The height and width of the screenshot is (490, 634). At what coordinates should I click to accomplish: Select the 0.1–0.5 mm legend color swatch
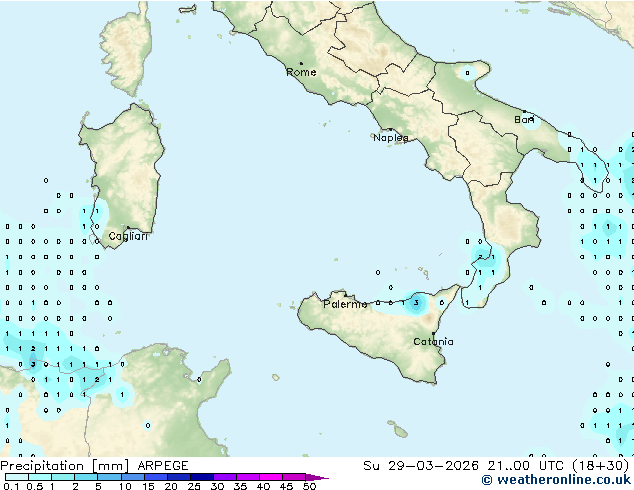tap(17, 477)
